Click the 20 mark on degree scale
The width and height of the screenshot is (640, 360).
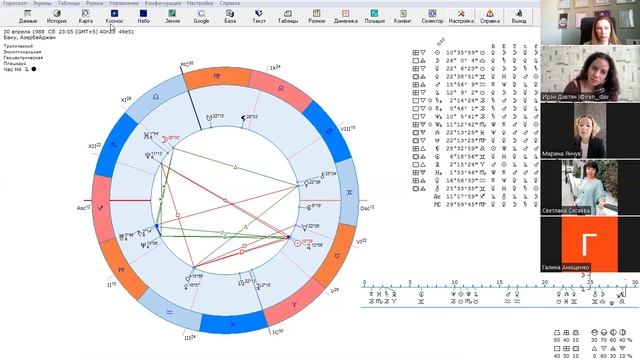pyautogui.click(x=544, y=282)
